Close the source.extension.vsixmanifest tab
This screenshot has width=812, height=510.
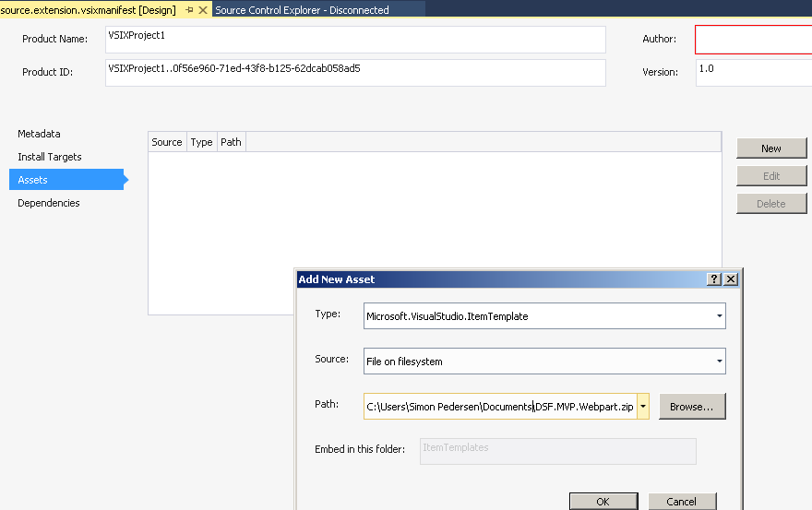coord(203,9)
